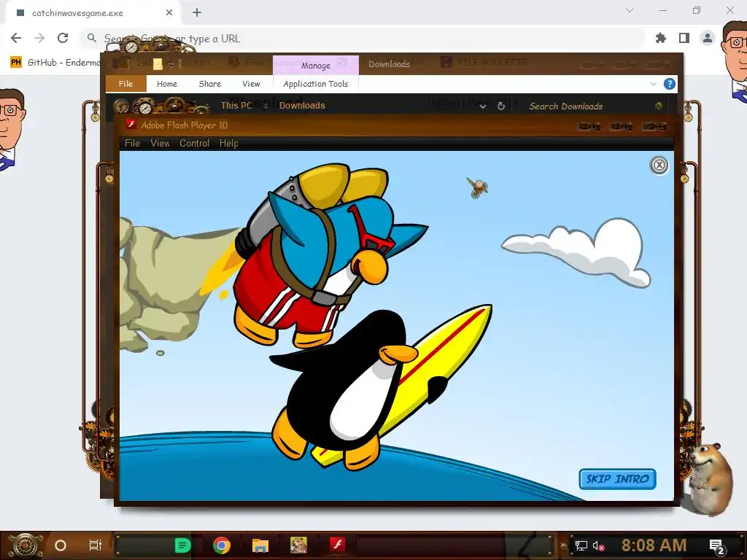Open the notification center with 2 notifications

(x=716, y=545)
